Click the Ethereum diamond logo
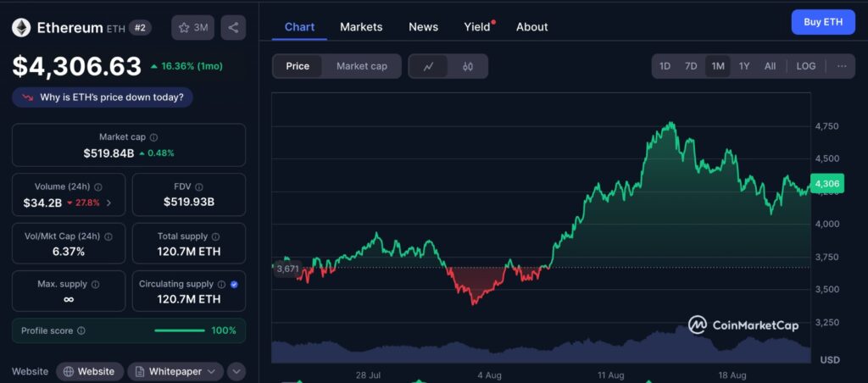 click(21, 28)
